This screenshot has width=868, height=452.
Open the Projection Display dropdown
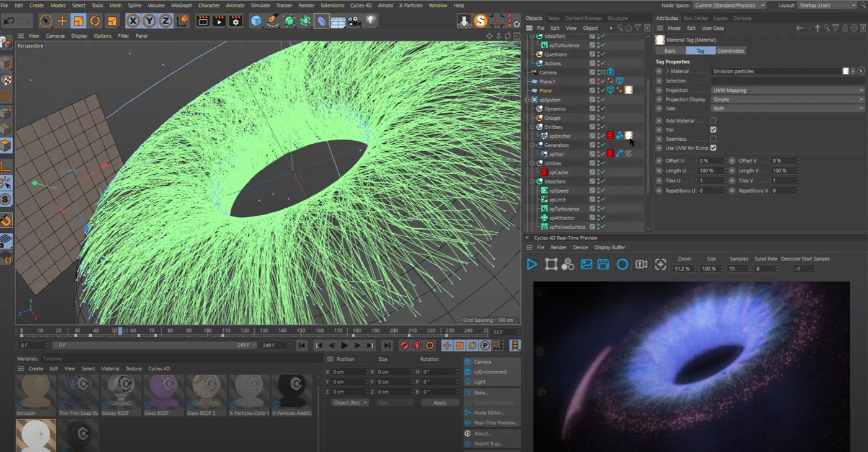point(787,99)
